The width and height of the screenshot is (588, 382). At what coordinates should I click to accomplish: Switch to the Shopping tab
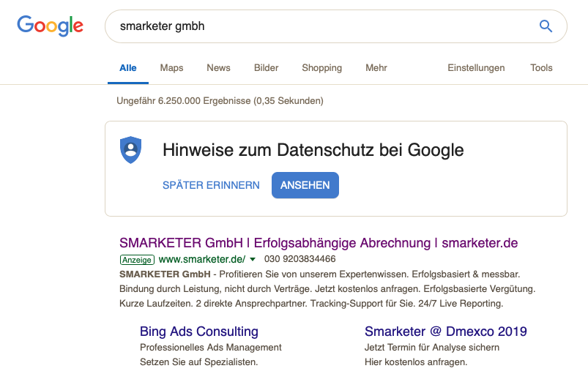pyautogui.click(x=321, y=68)
